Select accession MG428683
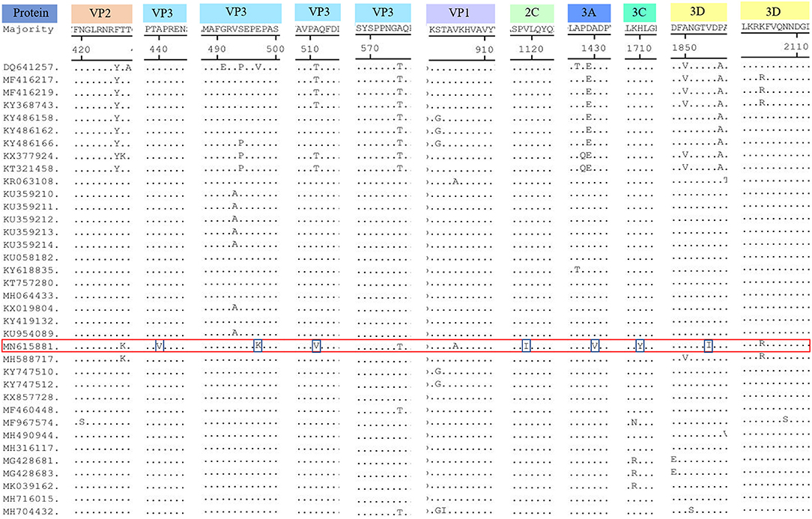The image size is (812, 519). (31, 473)
